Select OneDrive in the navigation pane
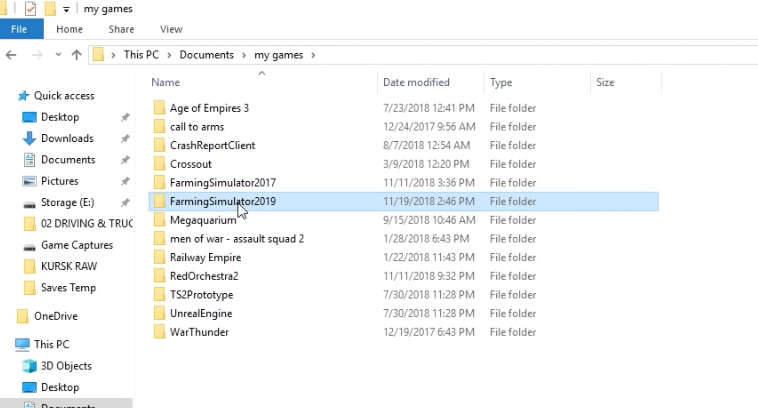758x408 pixels. click(55, 316)
